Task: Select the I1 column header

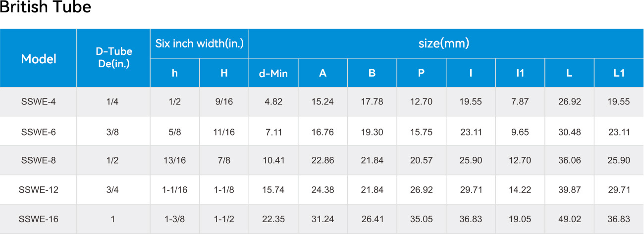Action: click(x=520, y=73)
